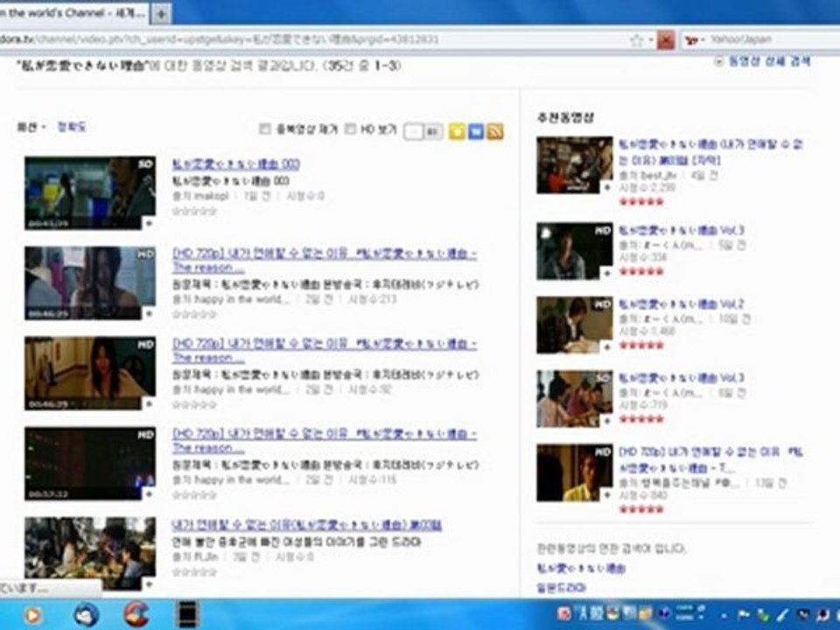Click the Yahoo search engine icon
This screenshot has height=630, width=840.
click(x=691, y=39)
